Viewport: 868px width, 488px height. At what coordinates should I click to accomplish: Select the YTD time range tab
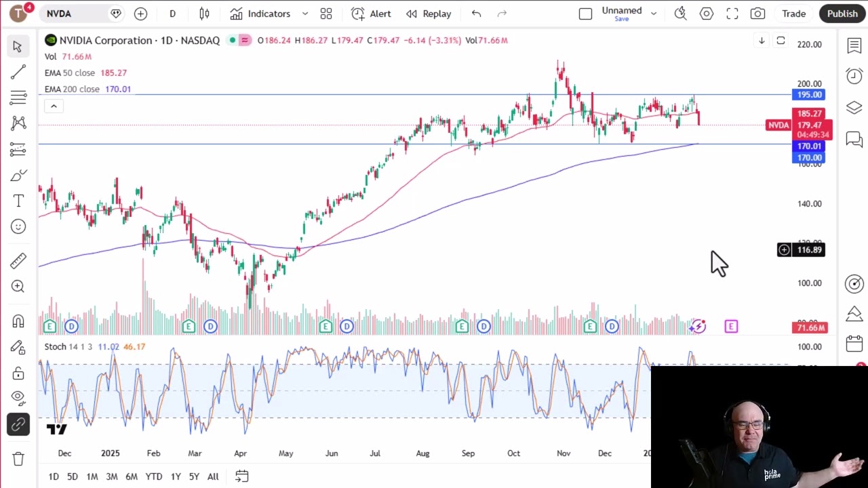(x=154, y=476)
